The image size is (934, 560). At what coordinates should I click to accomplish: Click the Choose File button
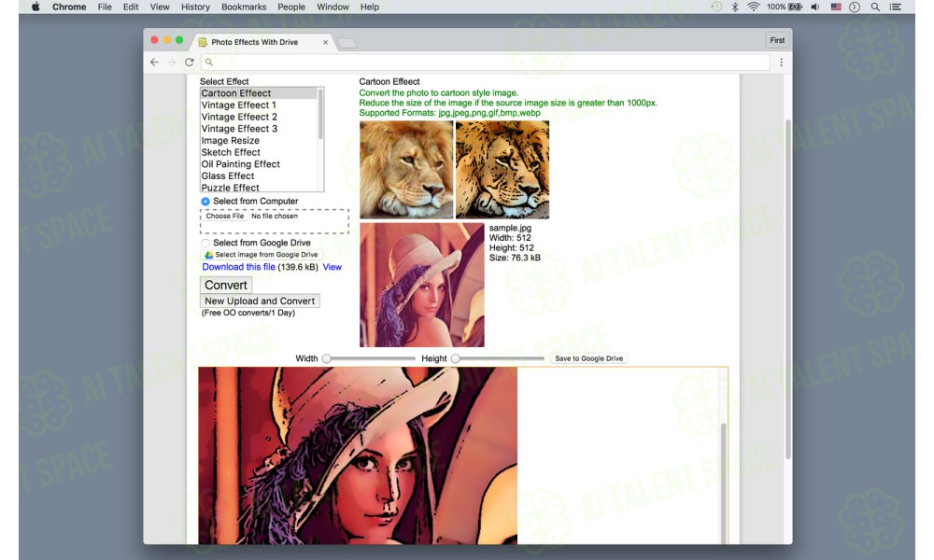(x=224, y=216)
